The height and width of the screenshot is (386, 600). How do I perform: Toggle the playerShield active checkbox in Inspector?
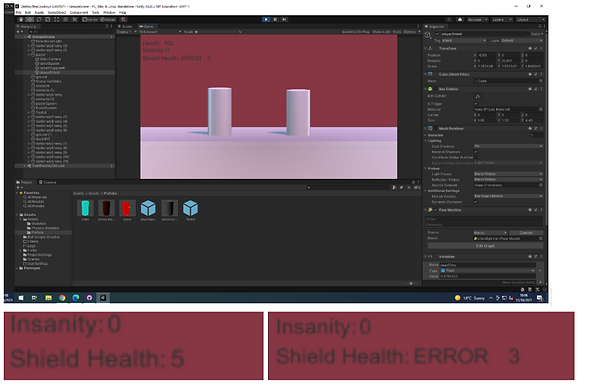pos(437,34)
